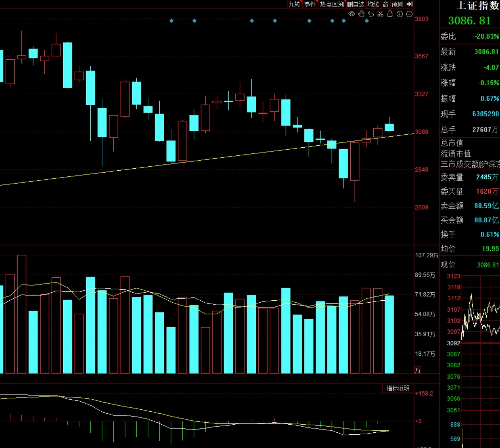The width and height of the screenshot is (500, 448).
Task: Click the 买金额 value 80.87亿
Action: coord(487,220)
